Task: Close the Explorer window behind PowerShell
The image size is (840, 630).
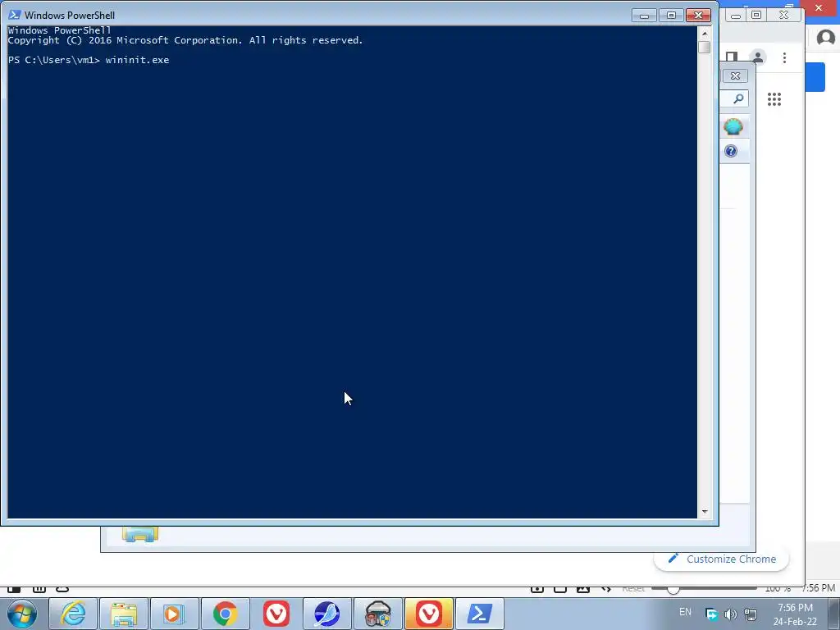Action: tap(735, 76)
